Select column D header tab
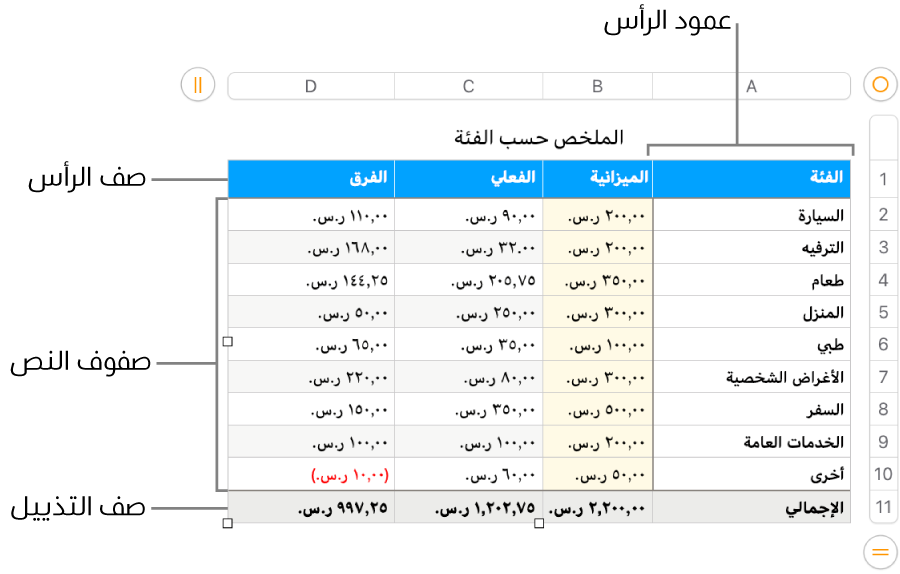This screenshot has width=900, height=574. [x=311, y=86]
